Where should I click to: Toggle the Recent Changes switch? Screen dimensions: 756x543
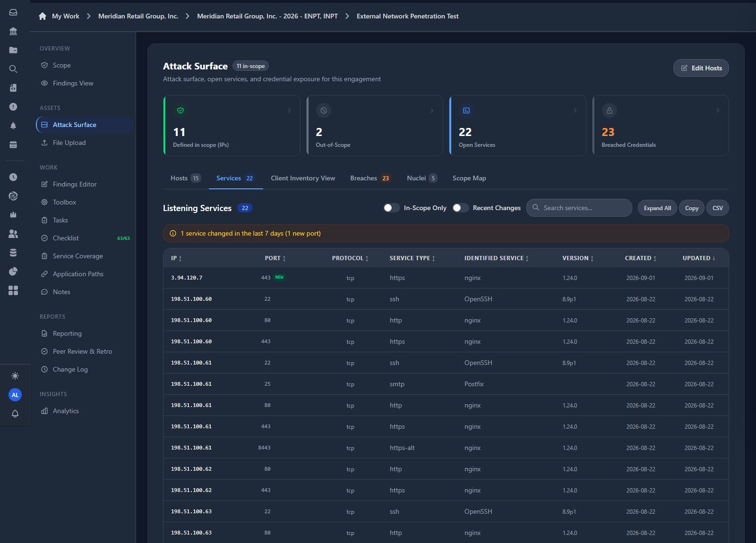click(461, 208)
